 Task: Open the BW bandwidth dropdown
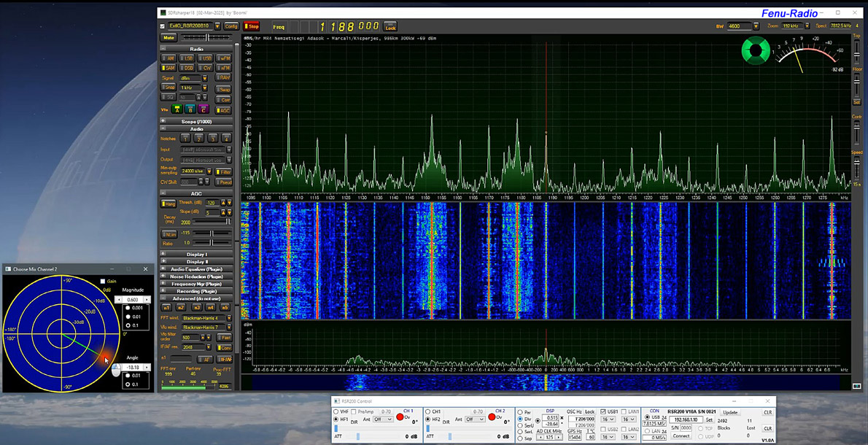point(756,26)
